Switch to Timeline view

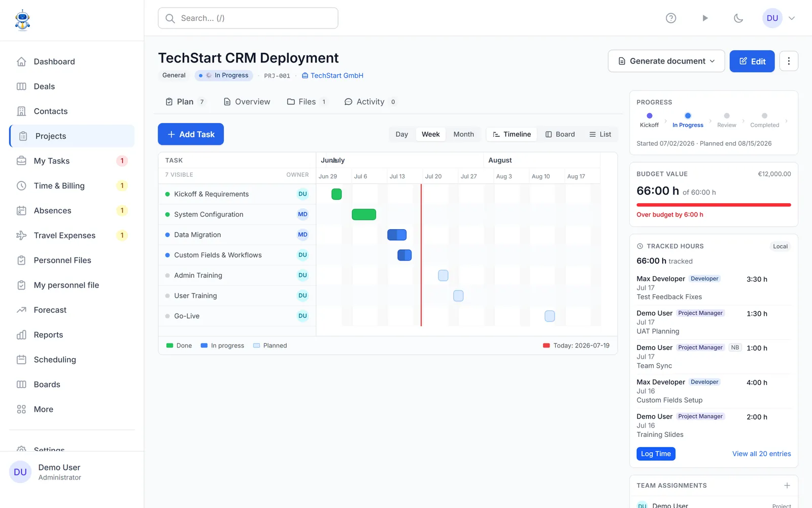(x=512, y=134)
